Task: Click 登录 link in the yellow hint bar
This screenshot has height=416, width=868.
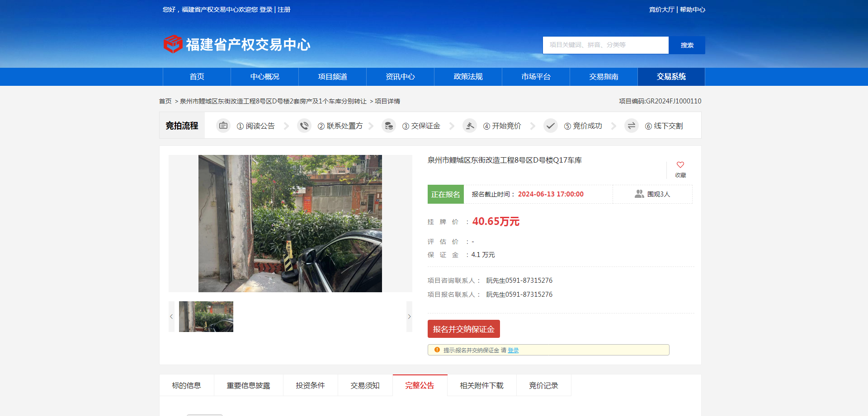Action: [513, 350]
